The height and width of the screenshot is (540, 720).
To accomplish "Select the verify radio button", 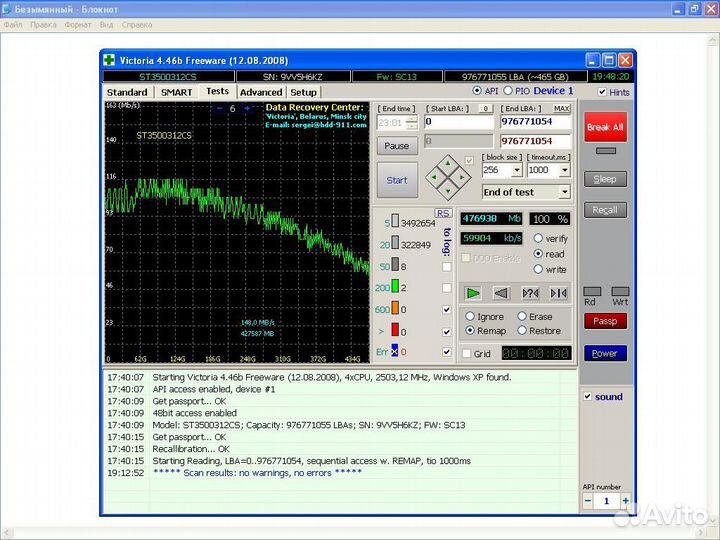I will pyautogui.click(x=539, y=238).
